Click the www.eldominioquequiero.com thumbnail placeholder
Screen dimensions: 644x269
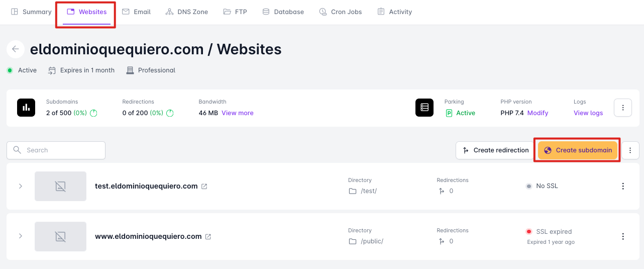point(60,236)
